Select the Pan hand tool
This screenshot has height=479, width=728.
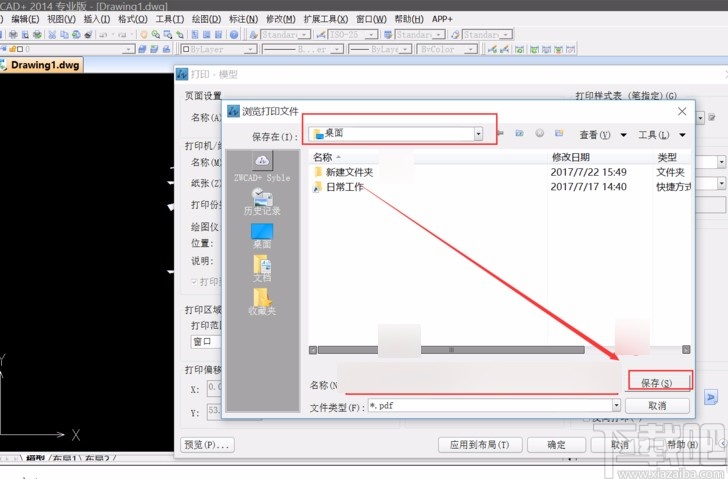click(x=144, y=35)
